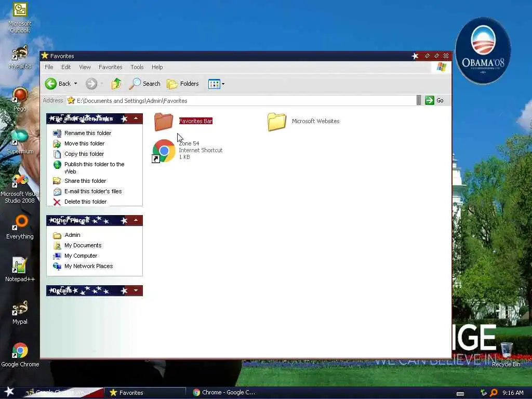Image resolution: width=532 pixels, height=399 pixels.
Task: Open the View menu
Action: [x=85, y=67]
